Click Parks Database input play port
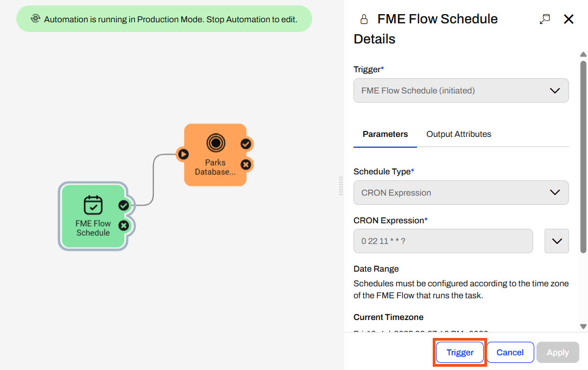Image resolution: width=588 pixels, height=370 pixels. 184,154
